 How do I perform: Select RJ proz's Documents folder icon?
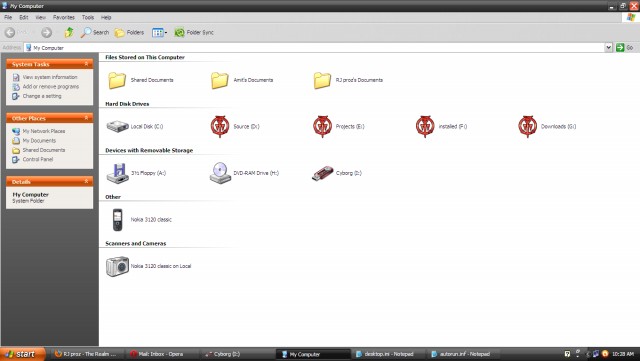point(322,80)
